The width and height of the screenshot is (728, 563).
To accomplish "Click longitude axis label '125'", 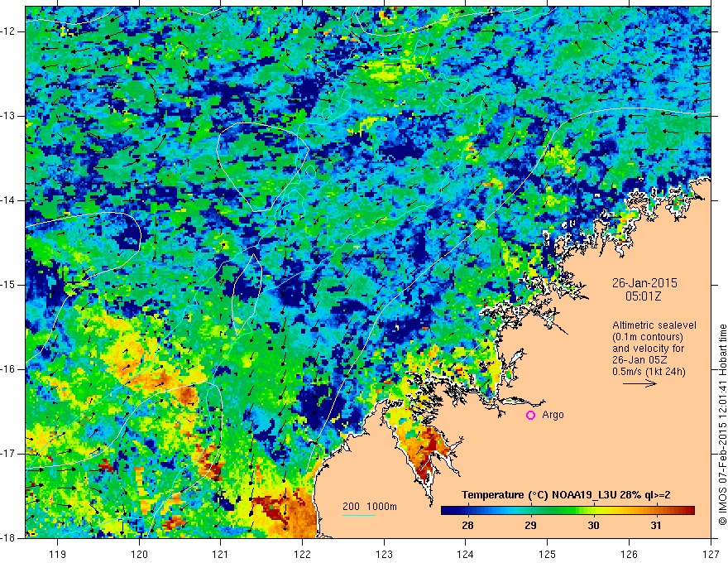I will (548, 554).
